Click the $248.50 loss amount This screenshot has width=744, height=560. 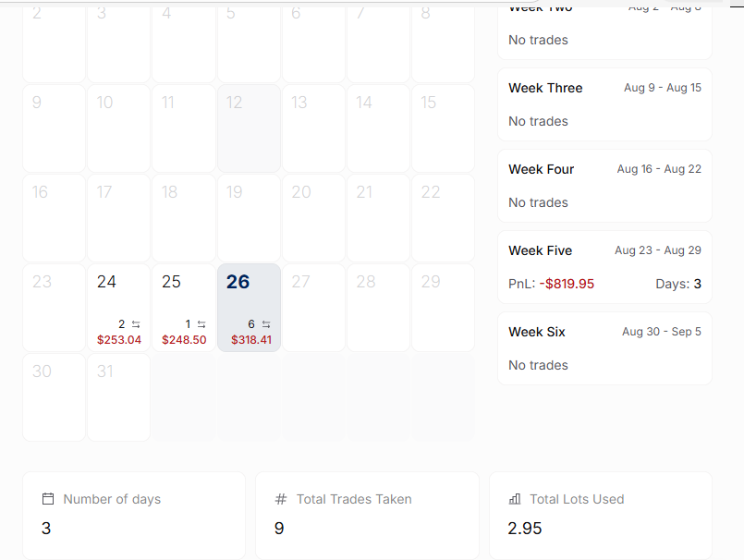click(184, 340)
